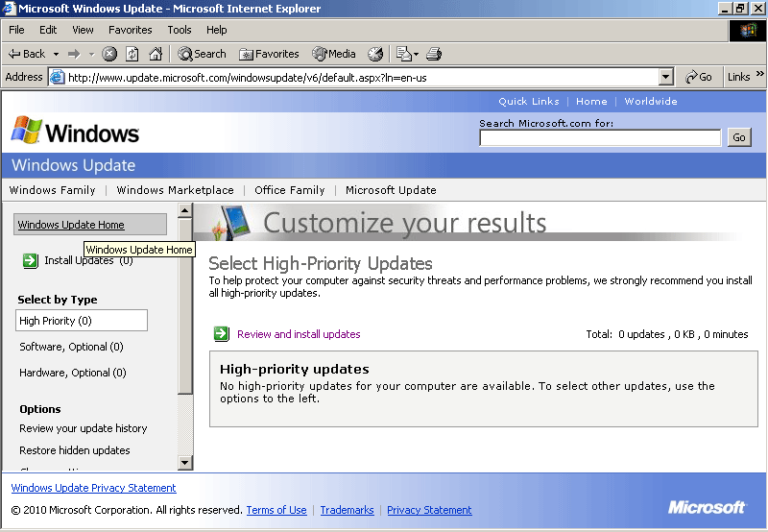Open the footer Privacy Statement link
The height and width of the screenshot is (532, 768).
[429, 510]
